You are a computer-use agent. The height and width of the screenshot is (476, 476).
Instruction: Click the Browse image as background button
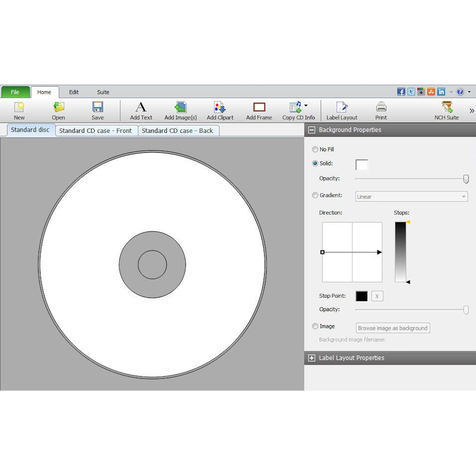[393, 328]
